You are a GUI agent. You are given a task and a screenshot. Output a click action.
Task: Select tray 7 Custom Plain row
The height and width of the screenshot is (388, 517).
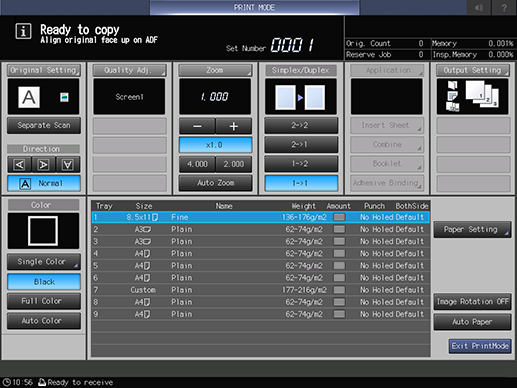261,290
